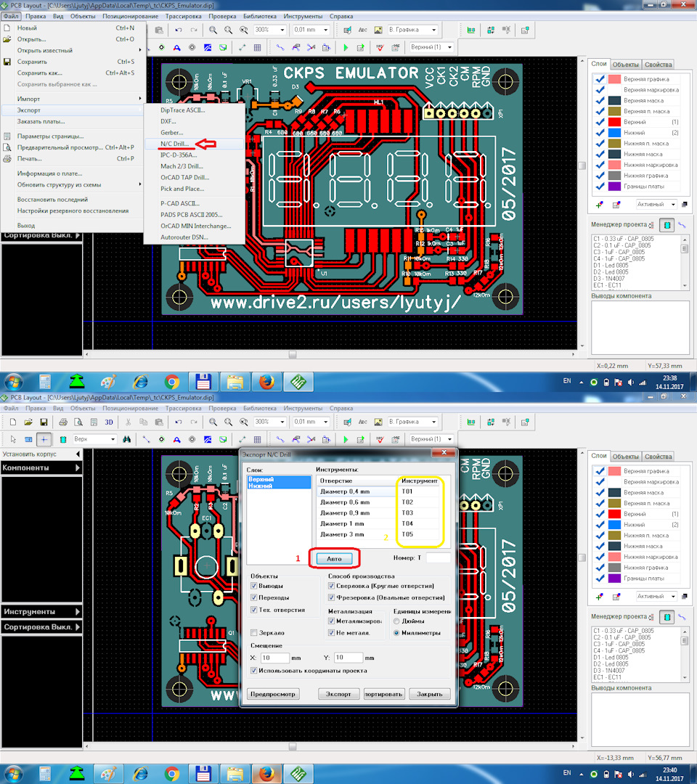Image resolution: width=697 pixels, height=784 pixels.
Task: Click the Закрыть button in the dialog
Action: pyautogui.click(x=430, y=694)
